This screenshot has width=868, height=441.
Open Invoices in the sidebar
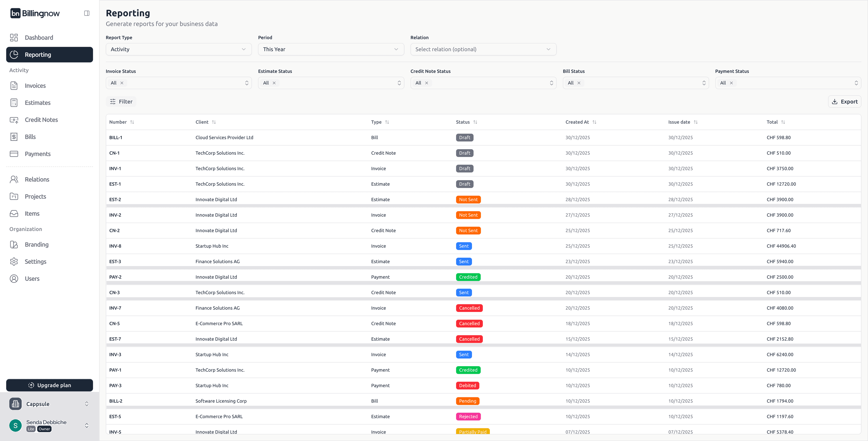35,86
